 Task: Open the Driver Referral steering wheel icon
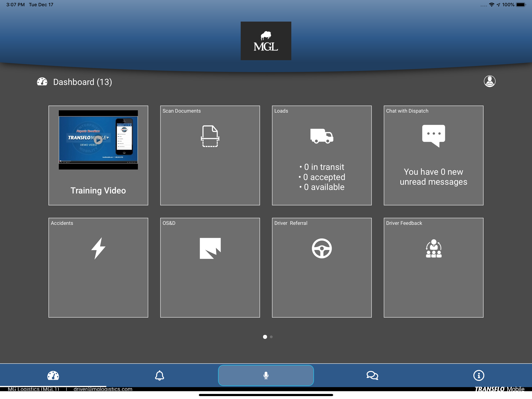(x=322, y=248)
